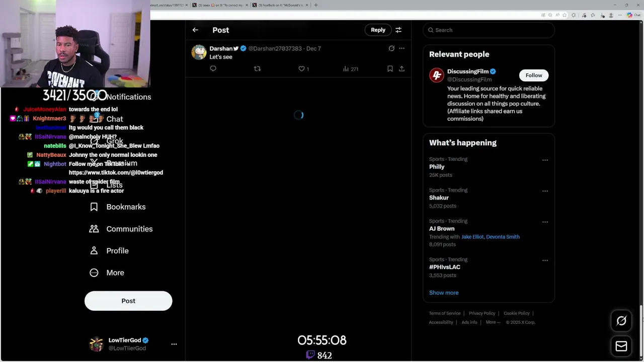Click Show more under What's happening
644x362 pixels.
tap(444, 293)
